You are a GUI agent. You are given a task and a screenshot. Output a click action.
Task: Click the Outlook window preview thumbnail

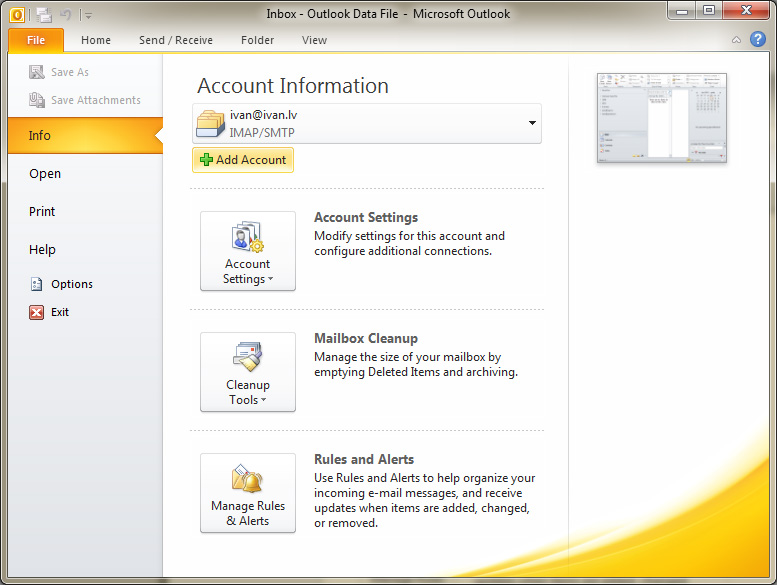(x=662, y=118)
